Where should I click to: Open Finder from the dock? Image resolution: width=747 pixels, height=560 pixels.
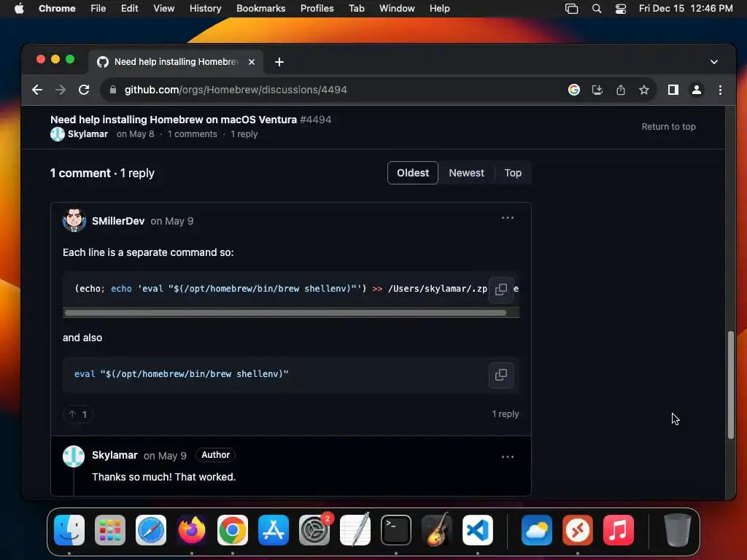click(x=69, y=530)
